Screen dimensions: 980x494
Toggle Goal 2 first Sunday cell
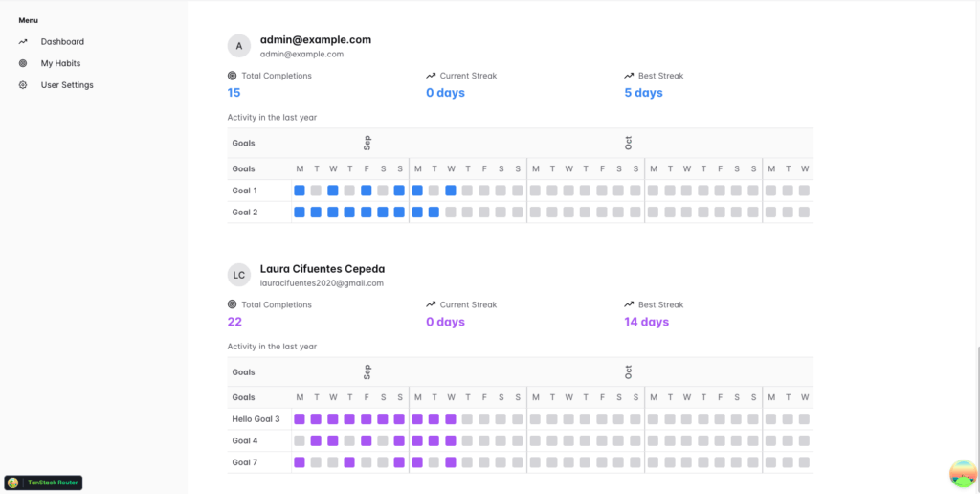[399, 213]
